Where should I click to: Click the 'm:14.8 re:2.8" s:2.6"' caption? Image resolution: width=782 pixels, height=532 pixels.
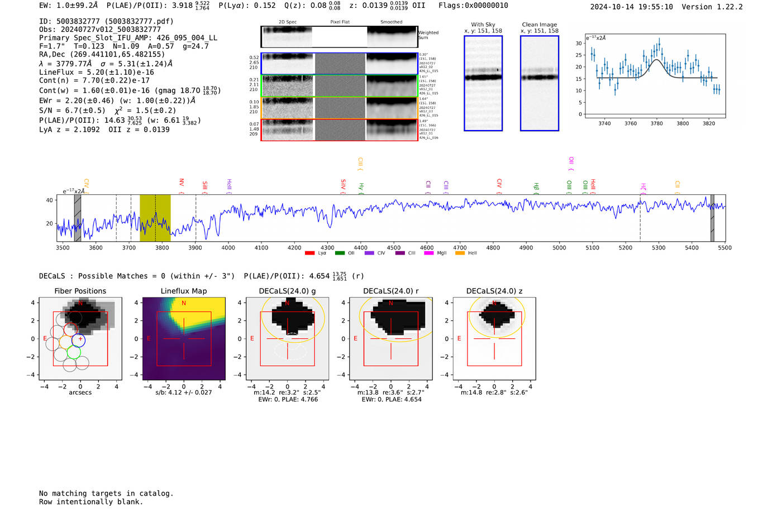494,392
